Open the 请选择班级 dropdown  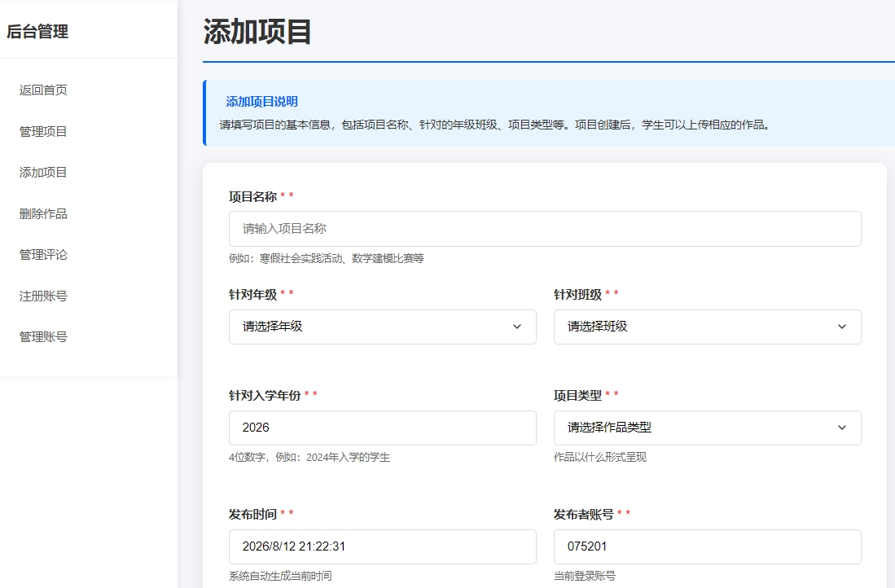pos(707,327)
